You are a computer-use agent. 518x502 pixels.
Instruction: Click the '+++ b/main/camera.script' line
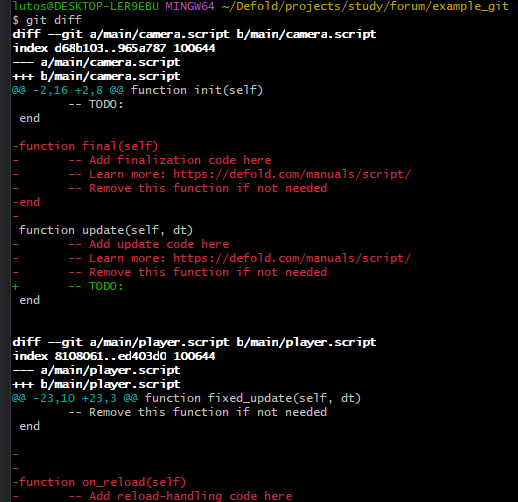point(96,76)
